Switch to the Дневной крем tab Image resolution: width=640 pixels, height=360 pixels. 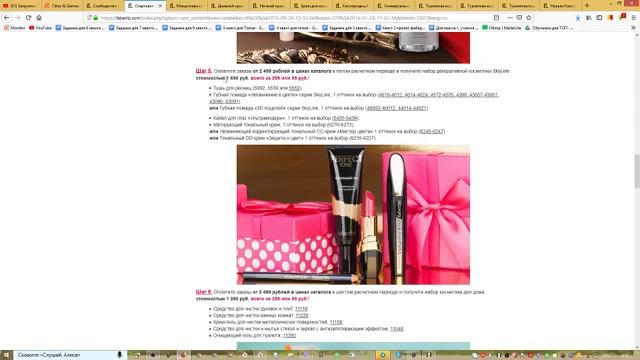coord(228,6)
